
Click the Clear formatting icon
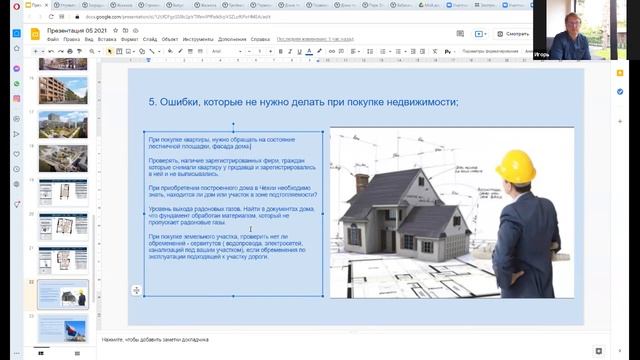tap(435, 51)
